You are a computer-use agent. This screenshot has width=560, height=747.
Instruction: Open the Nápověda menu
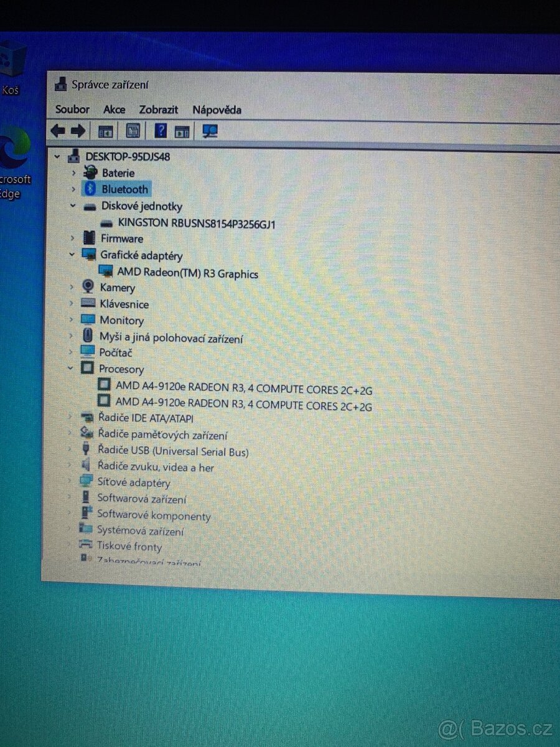216,110
